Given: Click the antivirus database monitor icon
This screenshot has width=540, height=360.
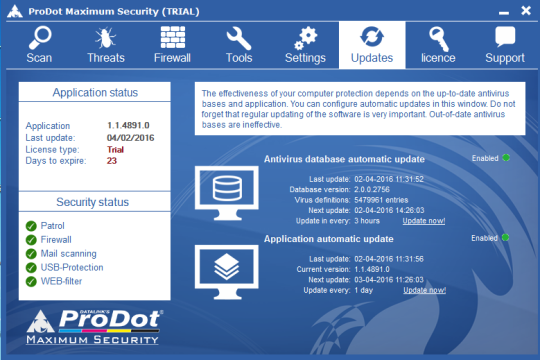Looking at the screenshot, I should point(227,193).
